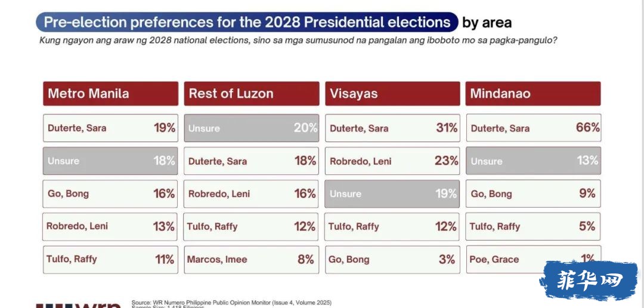Click Duterte, Sara 19% in Metro Manila

(110, 128)
